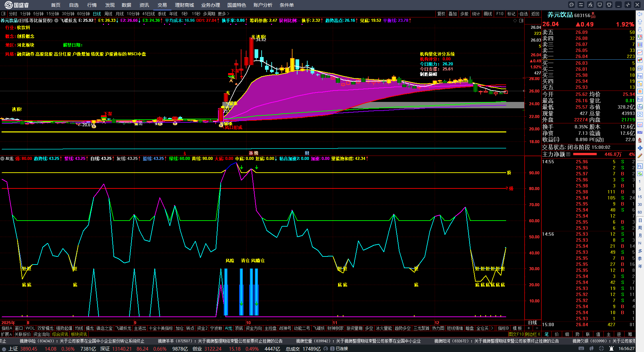Click the 国盛睿 app logo
Image resolution: width=644 pixels, height=352 pixels.
(x=17, y=5)
